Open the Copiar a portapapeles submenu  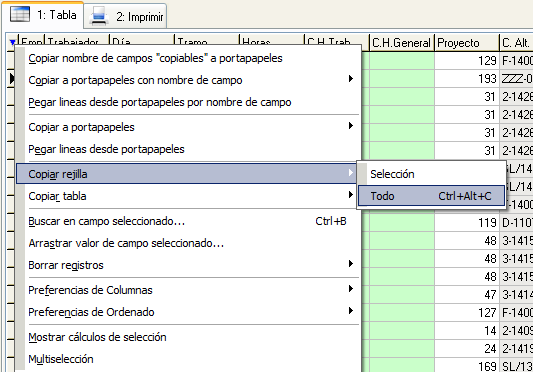click(x=189, y=127)
